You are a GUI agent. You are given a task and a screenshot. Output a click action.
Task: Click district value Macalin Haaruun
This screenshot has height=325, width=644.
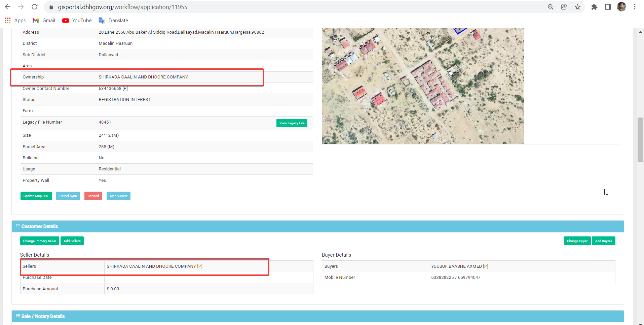pyautogui.click(x=115, y=43)
